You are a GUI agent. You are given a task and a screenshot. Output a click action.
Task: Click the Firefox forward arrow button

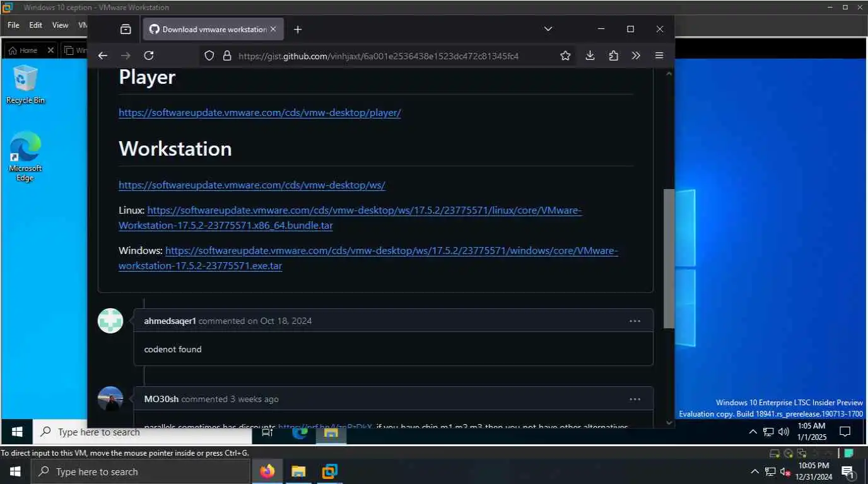coord(126,55)
